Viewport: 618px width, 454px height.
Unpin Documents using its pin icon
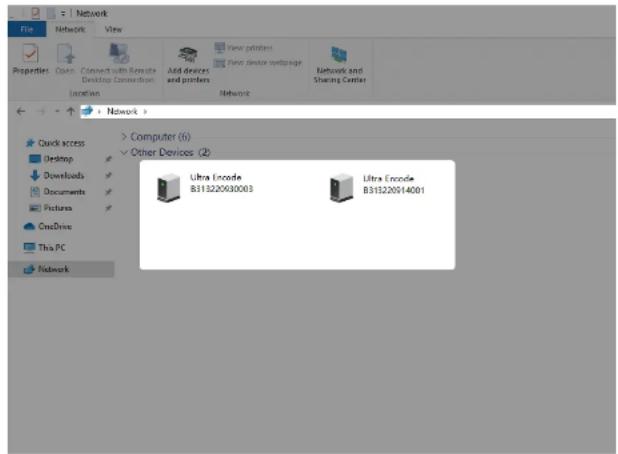pos(108,192)
